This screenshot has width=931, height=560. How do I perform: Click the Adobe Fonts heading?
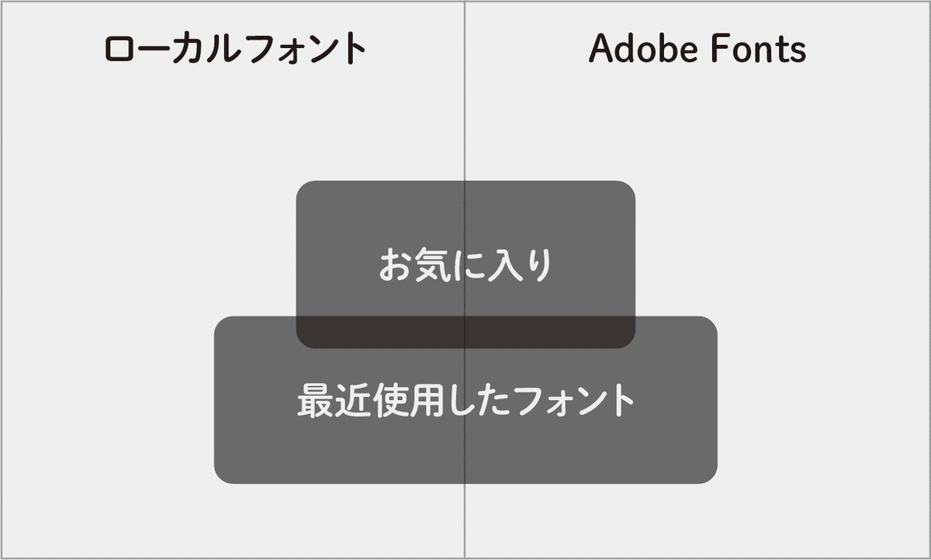[697, 50]
